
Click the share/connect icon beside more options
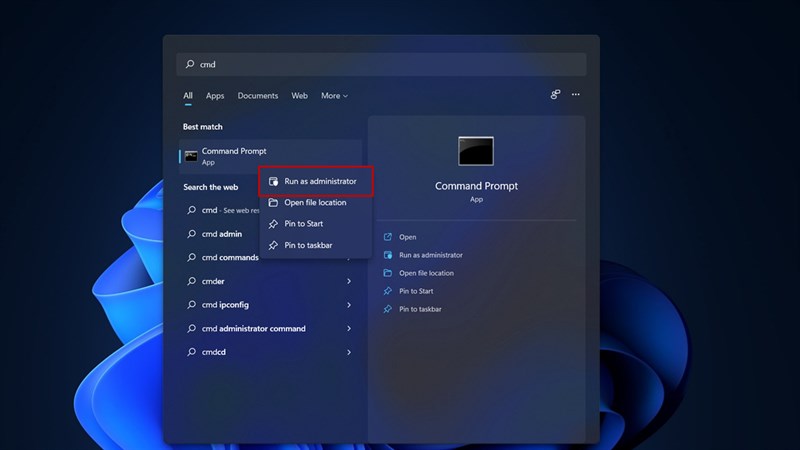tap(555, 95)
